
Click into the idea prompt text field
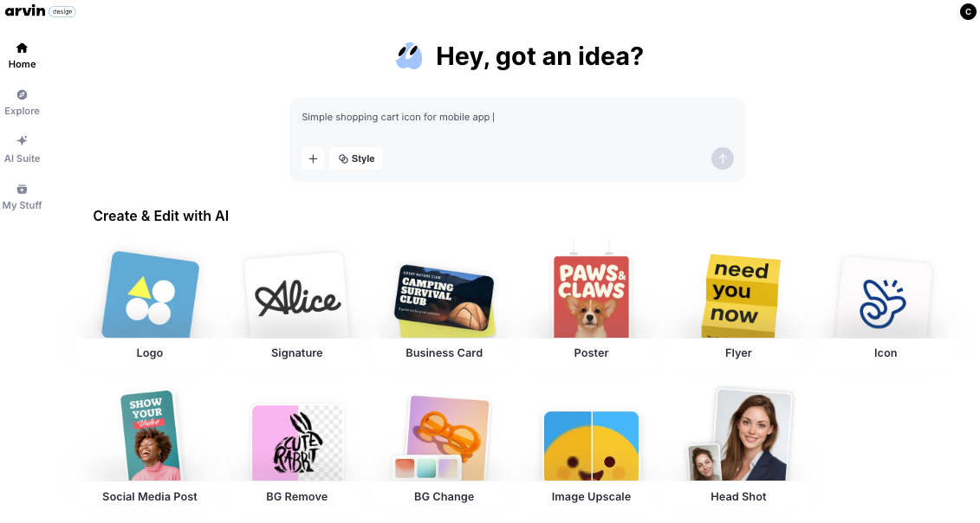click(517, 121)
